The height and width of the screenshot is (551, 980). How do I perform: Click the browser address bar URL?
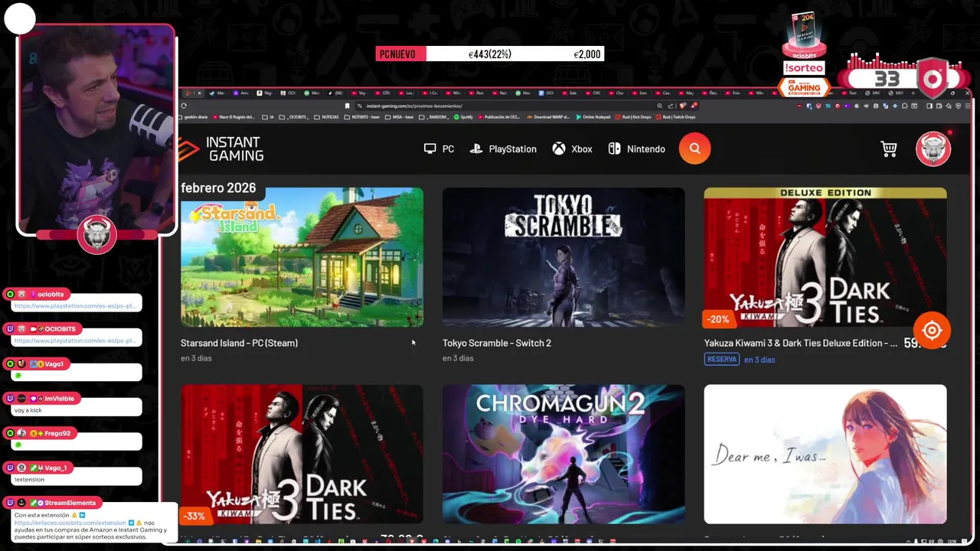coord(414,106)
